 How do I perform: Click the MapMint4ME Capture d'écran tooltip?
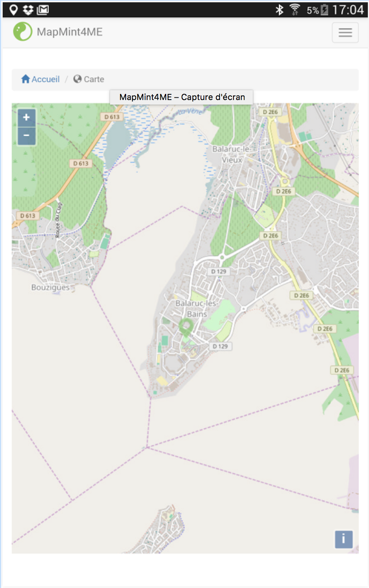pyautogui.click(x=181, y=97)
